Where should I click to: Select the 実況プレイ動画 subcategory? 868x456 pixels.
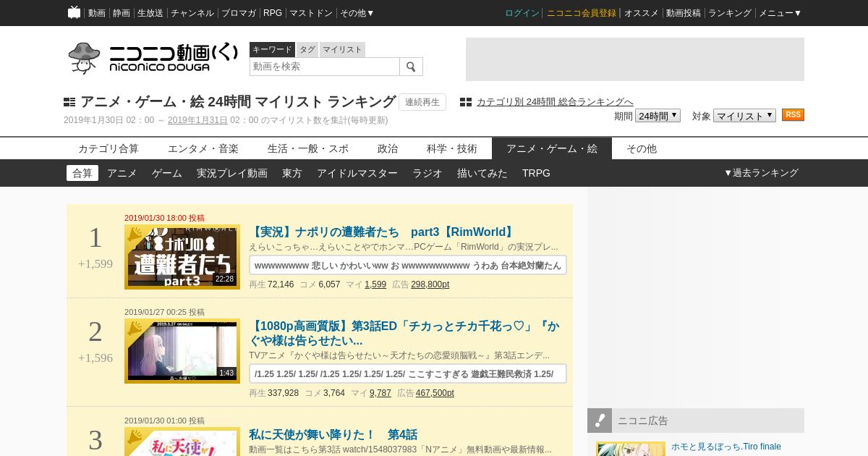pyautogui.click(x=232, y=173)
